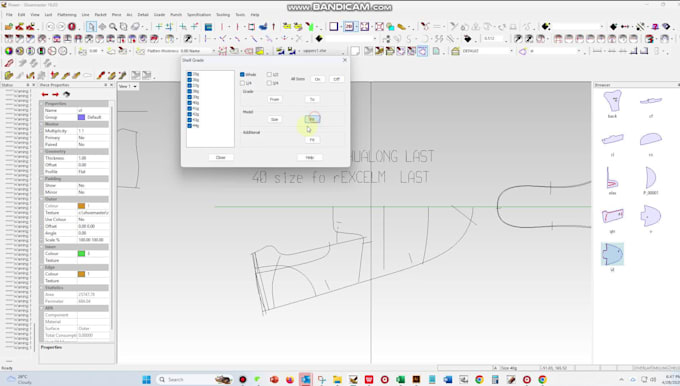
Task: Open Excel from the taskbar
Action: click(400, 379)
